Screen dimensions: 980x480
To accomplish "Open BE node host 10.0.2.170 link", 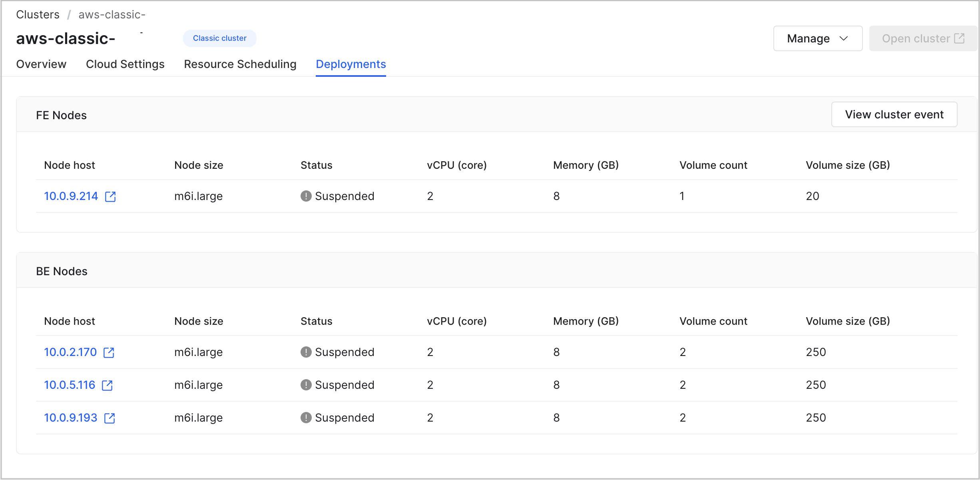I will 70,352.
